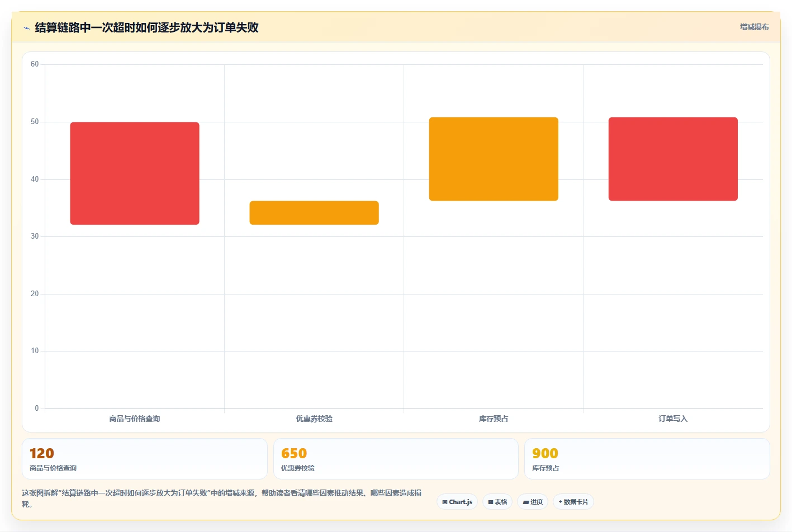This screenshot has width=792, height=532.
Task: Click the x-axis label 商品与价格查询
Action: coord(135,419)
